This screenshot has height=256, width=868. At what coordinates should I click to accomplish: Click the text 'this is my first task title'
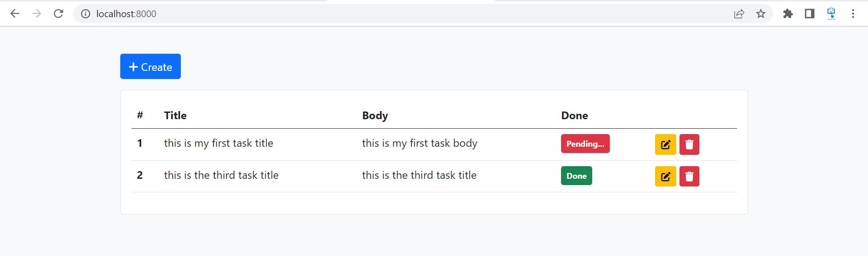[x=218, y=143]
